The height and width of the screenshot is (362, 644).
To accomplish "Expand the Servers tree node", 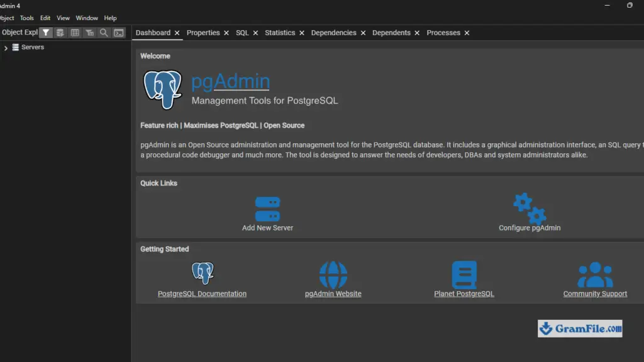I will point(6,48).
